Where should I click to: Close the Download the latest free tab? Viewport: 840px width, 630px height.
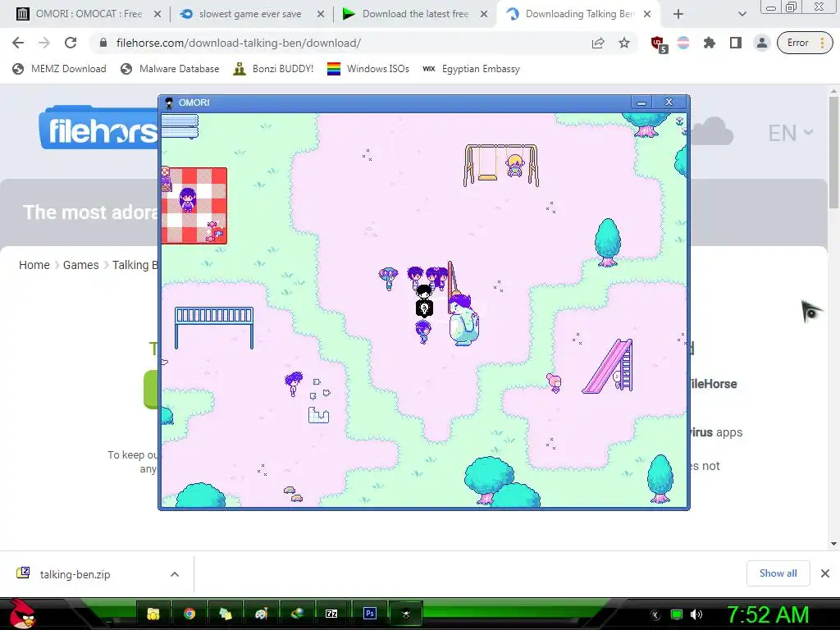click(484, 15)
